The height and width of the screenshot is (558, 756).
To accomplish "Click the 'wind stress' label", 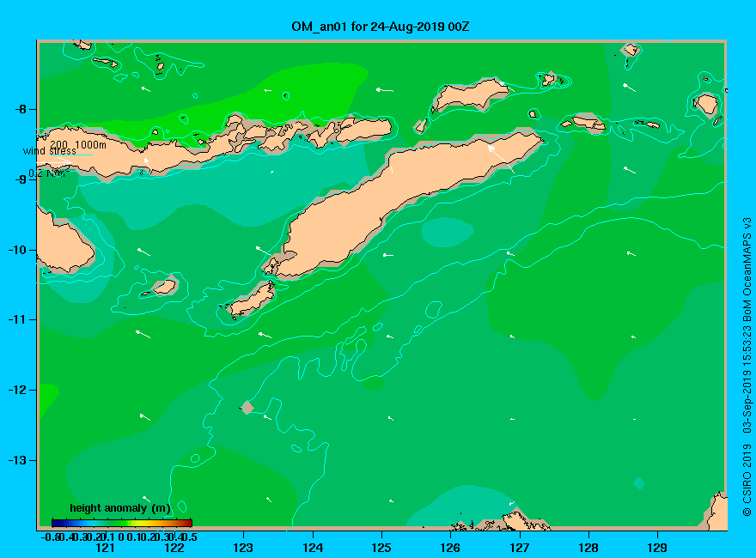I will (50, 151).
